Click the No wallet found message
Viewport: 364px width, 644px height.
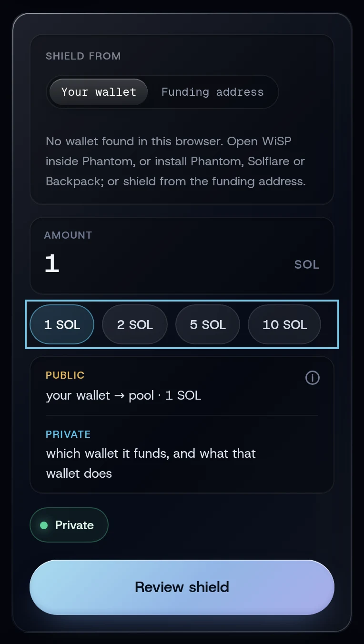point(176,161)
